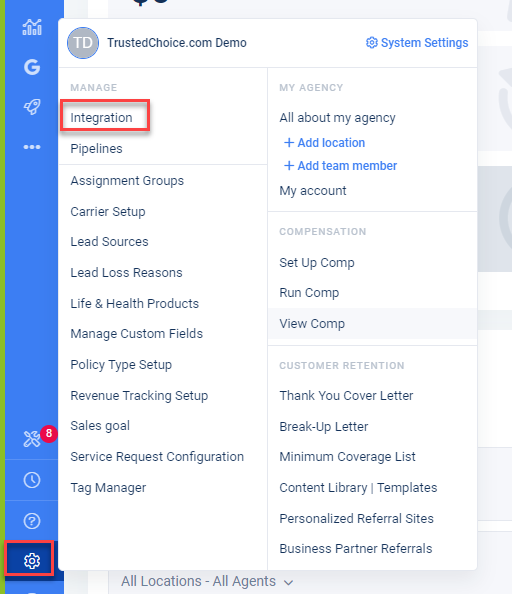
Task: Select Carrier Setup item
Action: point(108,211)
